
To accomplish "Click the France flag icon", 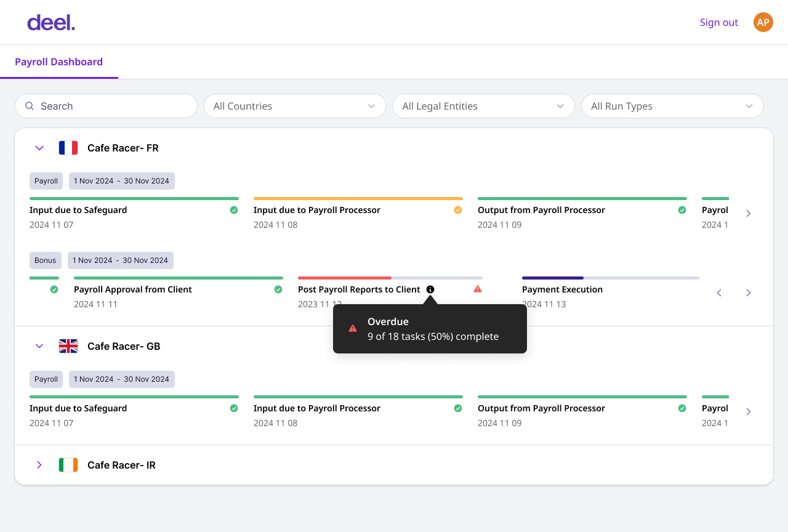I will pyautogui.click(x=68, y=148).
